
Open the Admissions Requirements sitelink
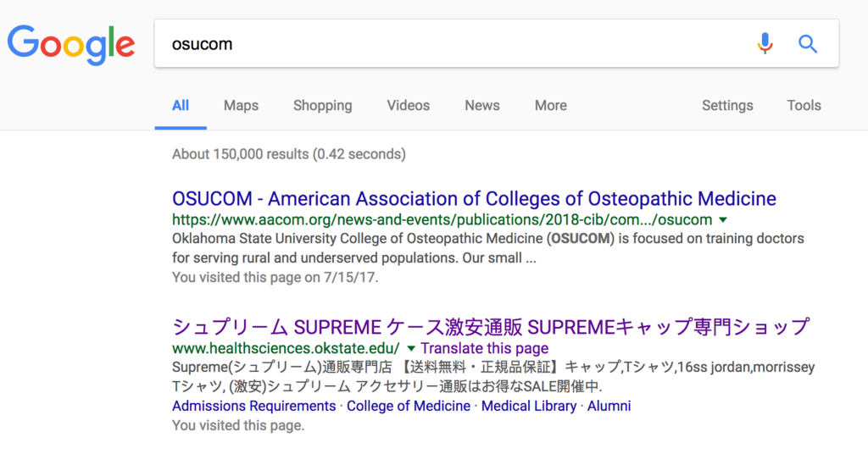coord(253,406)
